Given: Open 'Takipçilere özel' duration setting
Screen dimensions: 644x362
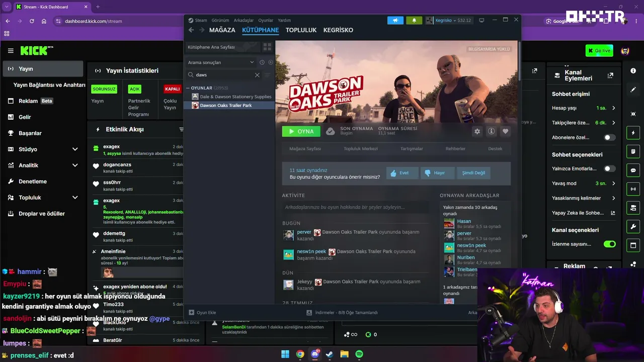Looking at the screenshot, I should [584, 123].
